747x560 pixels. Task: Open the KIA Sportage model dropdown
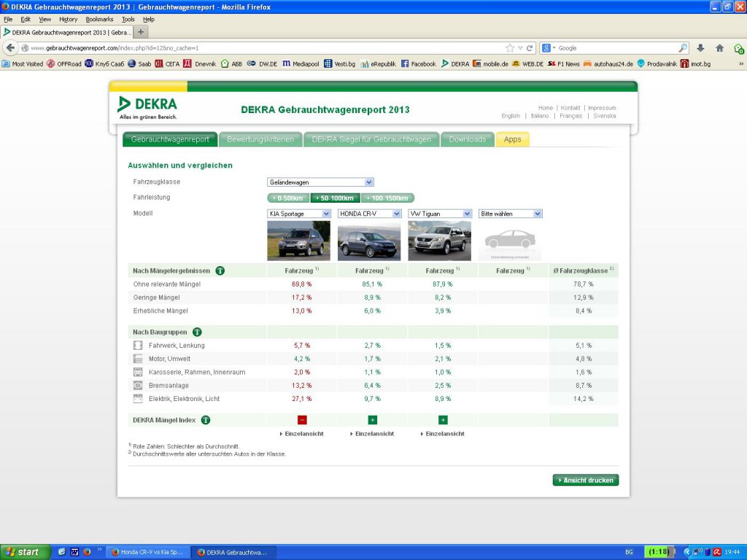[299, 214]
